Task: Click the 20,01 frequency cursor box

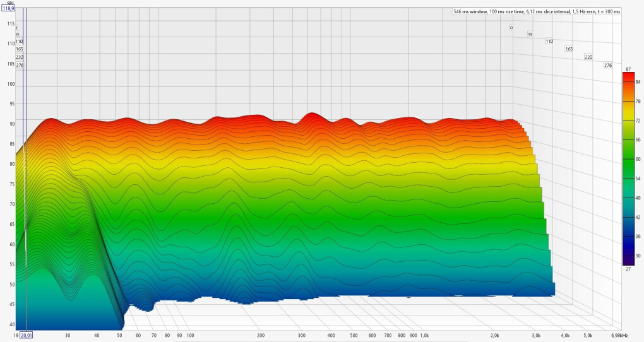Action: point(27,335)
